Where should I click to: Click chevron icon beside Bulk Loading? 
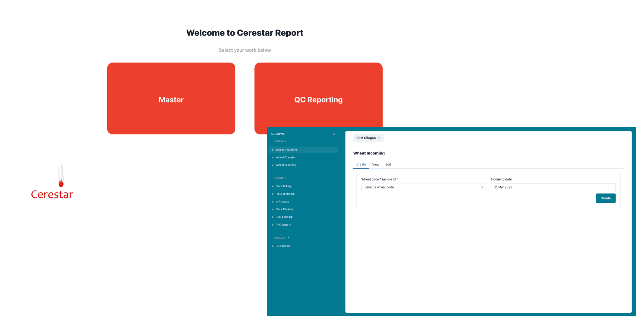pos(272,217)
